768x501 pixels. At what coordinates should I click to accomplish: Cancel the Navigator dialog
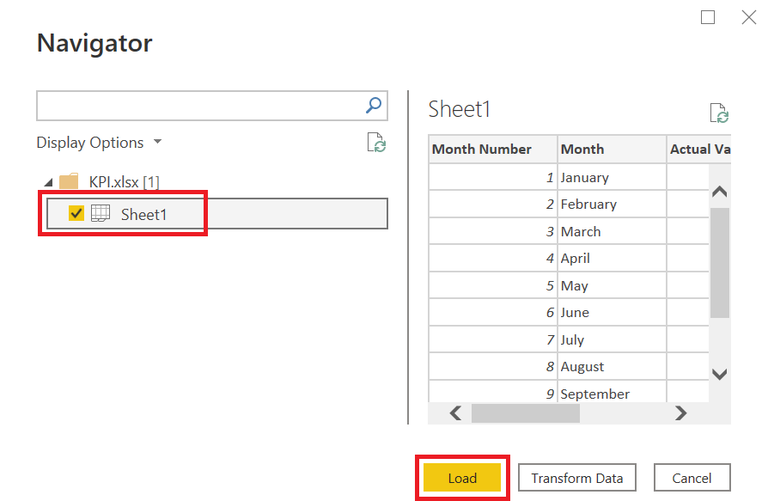tap(691, 478)
